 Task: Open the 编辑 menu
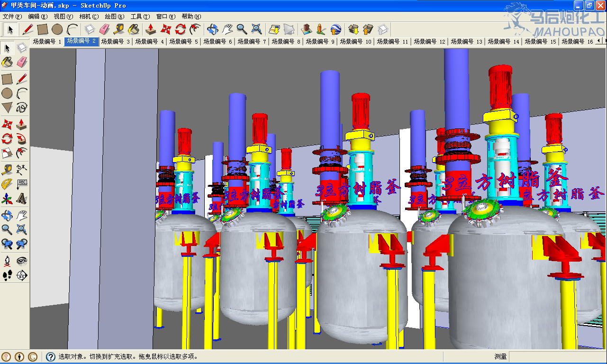pyautogui.click(x=38, y=17)
